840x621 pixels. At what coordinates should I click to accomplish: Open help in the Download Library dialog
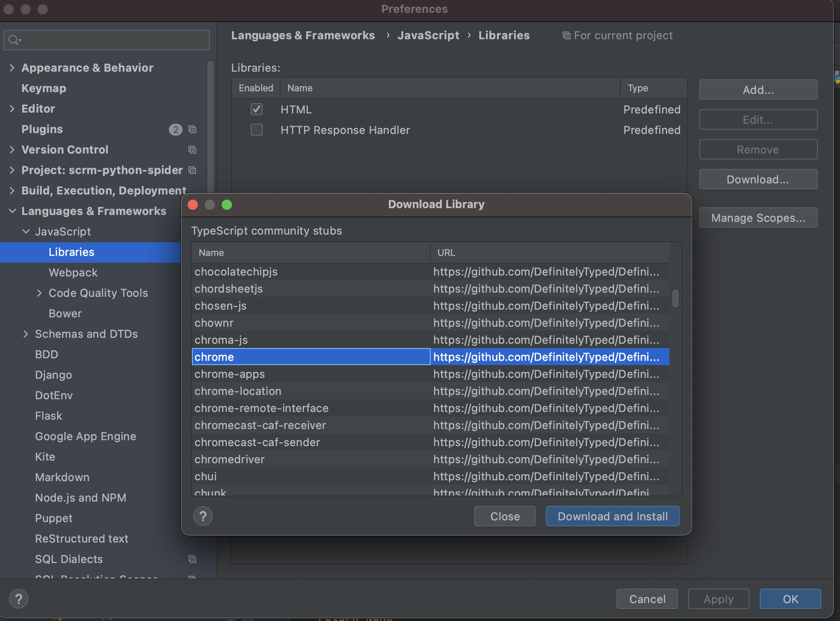203,516
